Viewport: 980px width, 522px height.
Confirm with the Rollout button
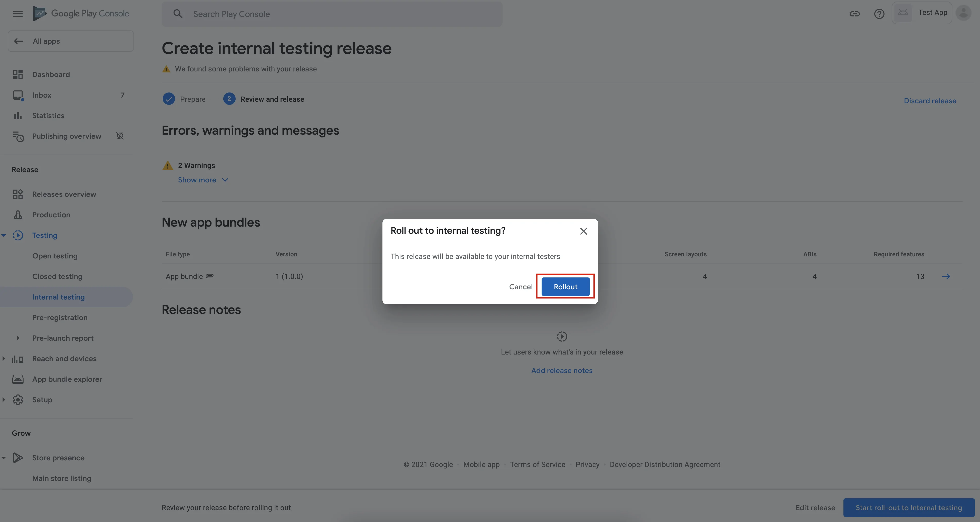pyautogui.click(x=565, y=287)
